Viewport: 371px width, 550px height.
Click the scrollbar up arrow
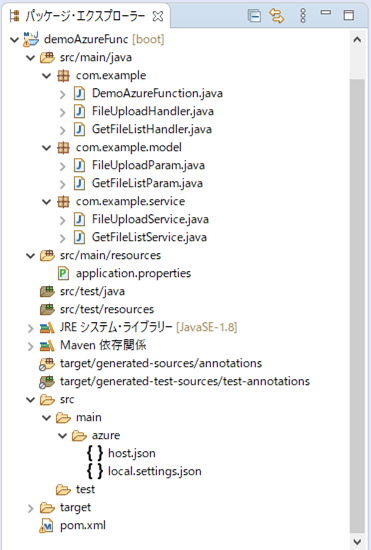tap(357, 40)
